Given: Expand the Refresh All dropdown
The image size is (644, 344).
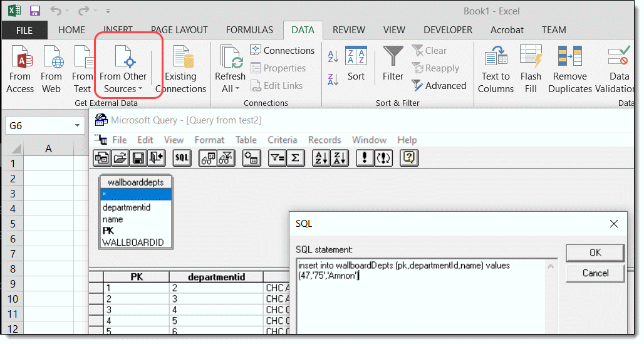Looking at the screenshot, I should pos(230,88).
